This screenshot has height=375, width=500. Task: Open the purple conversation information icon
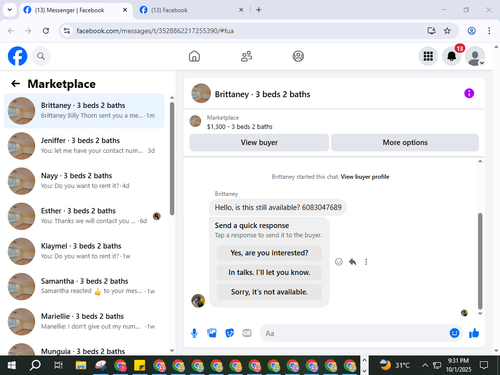click(x=469, y=93)
